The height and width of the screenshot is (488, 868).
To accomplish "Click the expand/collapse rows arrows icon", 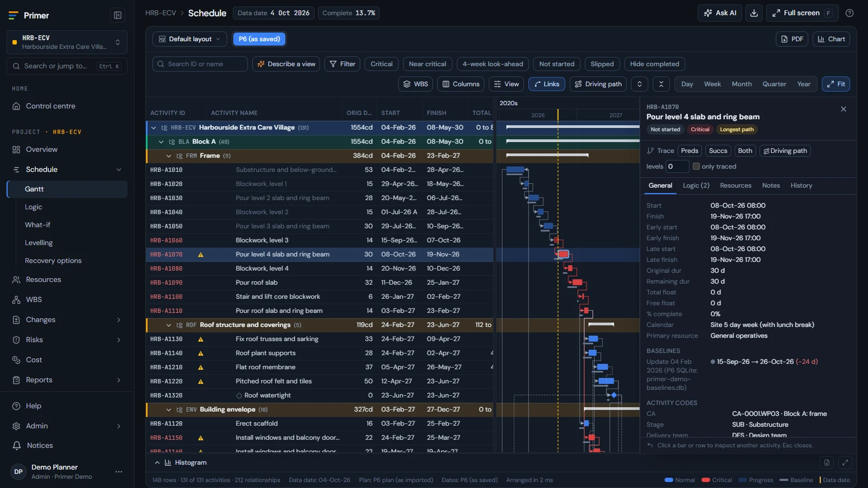I will click(640, 84).
